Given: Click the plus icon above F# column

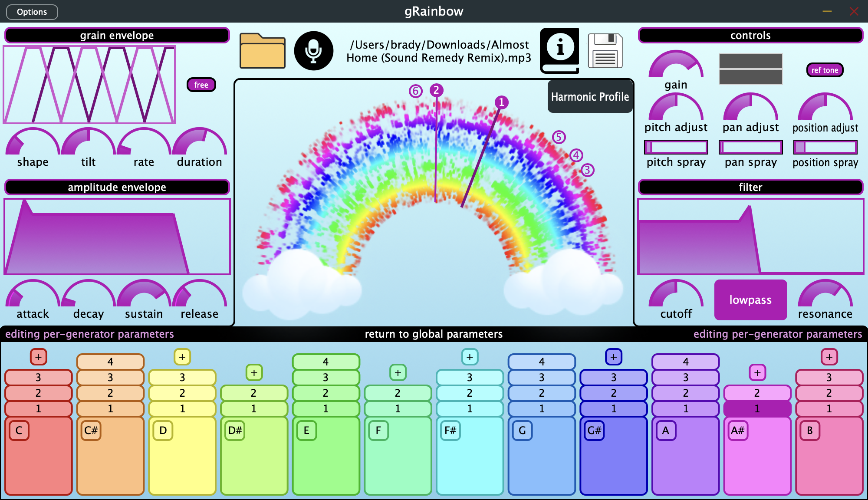Looking at the screenshot, I should click(470, 357).
